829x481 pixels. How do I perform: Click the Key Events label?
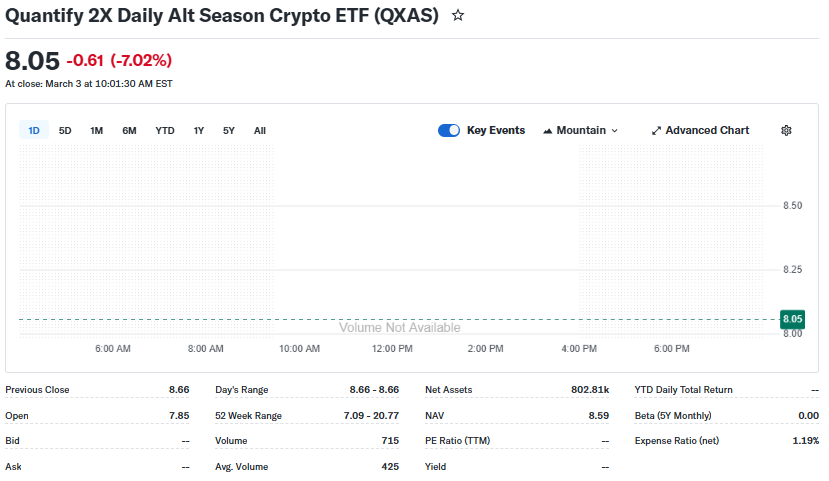point(496,130)
